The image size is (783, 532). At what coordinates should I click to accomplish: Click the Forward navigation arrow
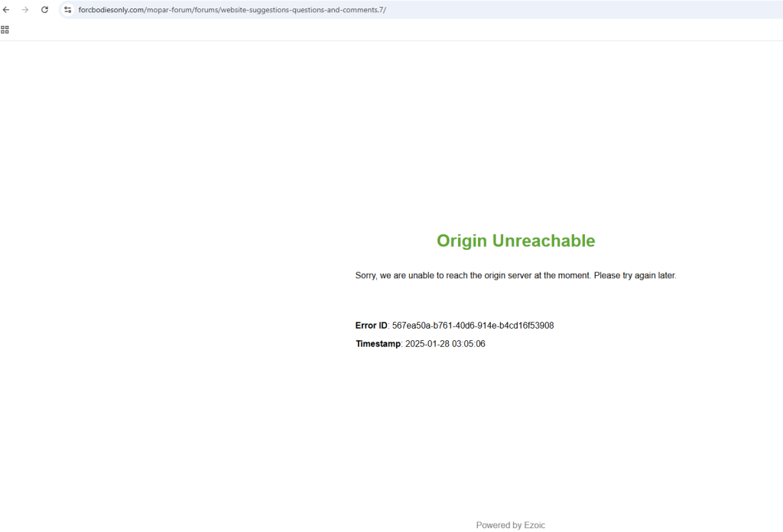pyautogui.click(x=25, y=10)
